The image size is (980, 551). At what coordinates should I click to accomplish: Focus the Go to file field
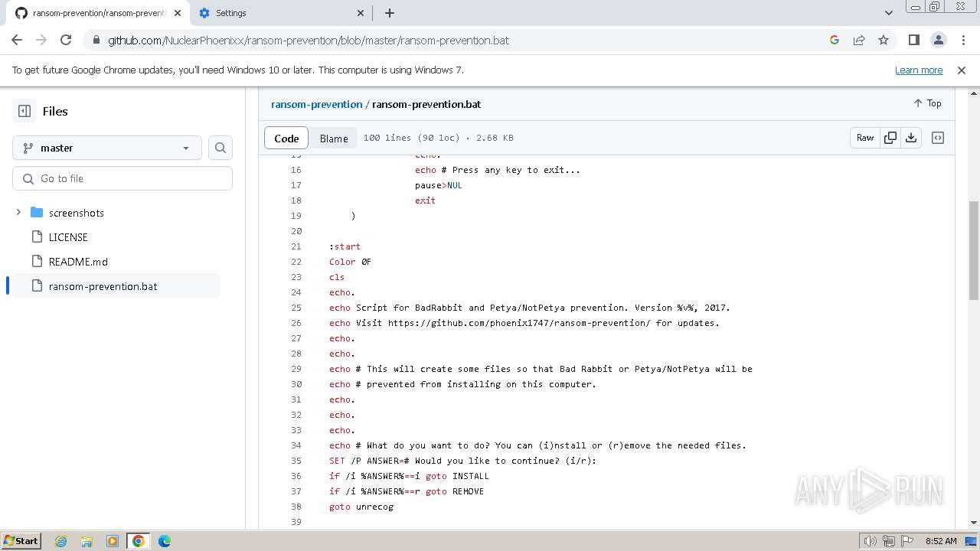pyautogui.click(x=122, y=178)
